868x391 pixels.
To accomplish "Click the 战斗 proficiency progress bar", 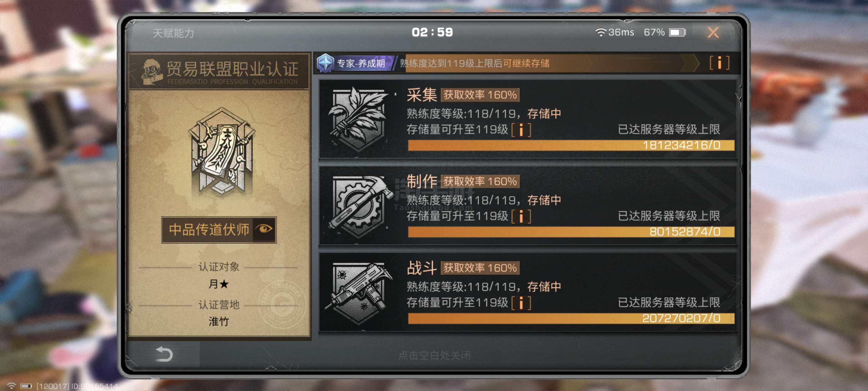I will click(x=571, y=318).
